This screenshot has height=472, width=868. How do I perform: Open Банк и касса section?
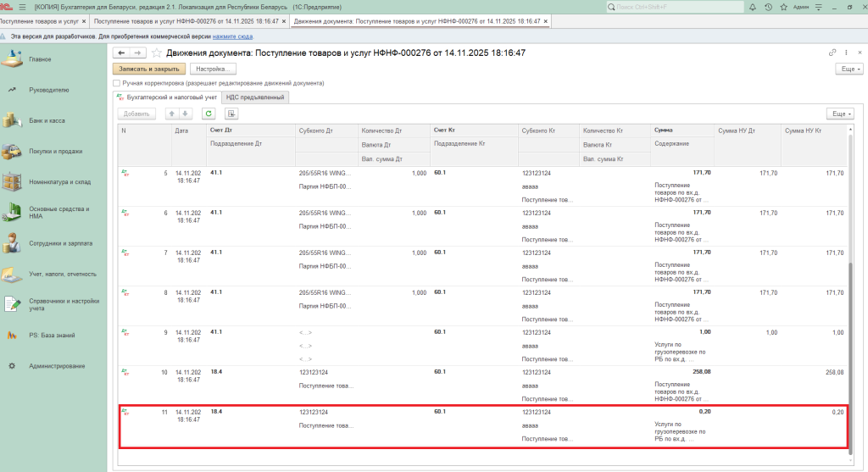pos(47,120)
